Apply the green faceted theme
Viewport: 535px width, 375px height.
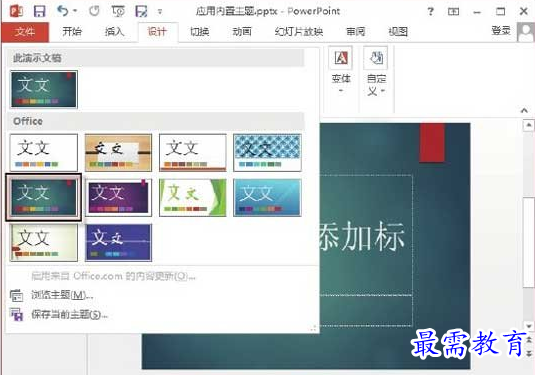tap(193, 198)
